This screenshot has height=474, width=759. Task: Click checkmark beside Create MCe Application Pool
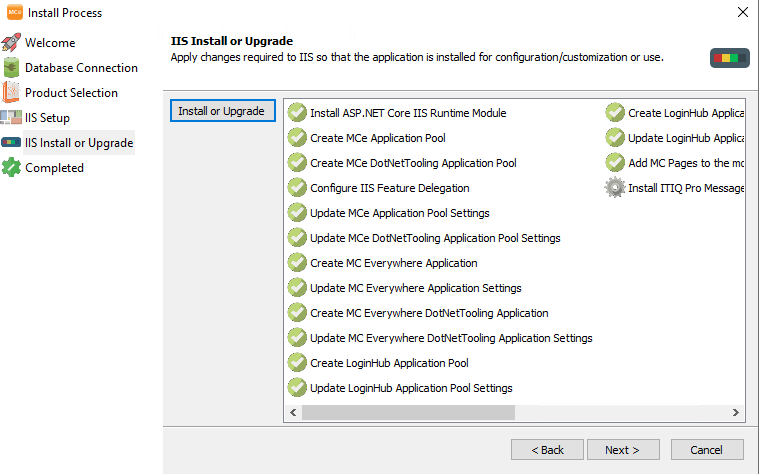click(297, 138)
